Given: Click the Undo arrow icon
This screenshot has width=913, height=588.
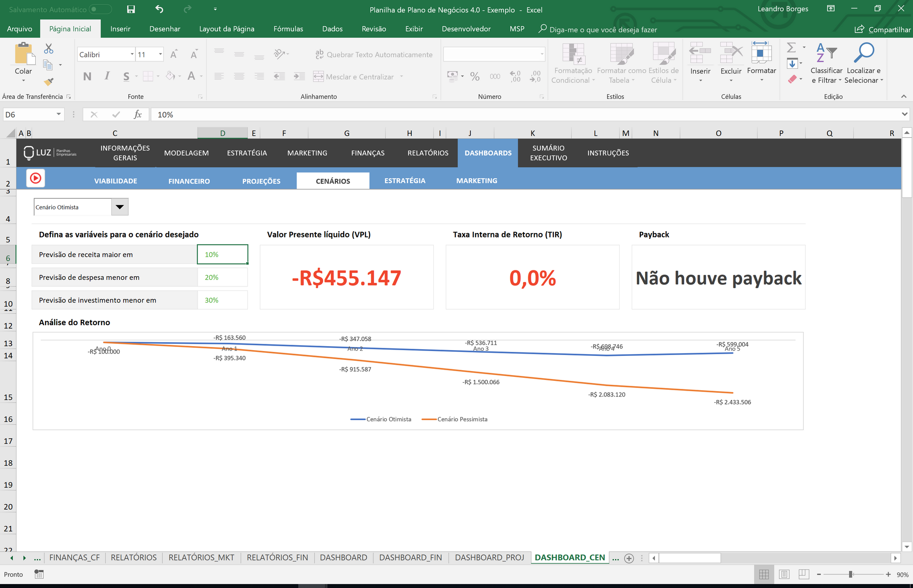Looking at the screenshot, I should (x=159, y=9).
